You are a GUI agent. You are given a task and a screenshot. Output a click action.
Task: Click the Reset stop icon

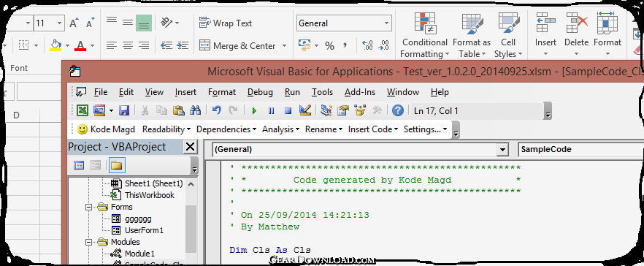[288, 110]
